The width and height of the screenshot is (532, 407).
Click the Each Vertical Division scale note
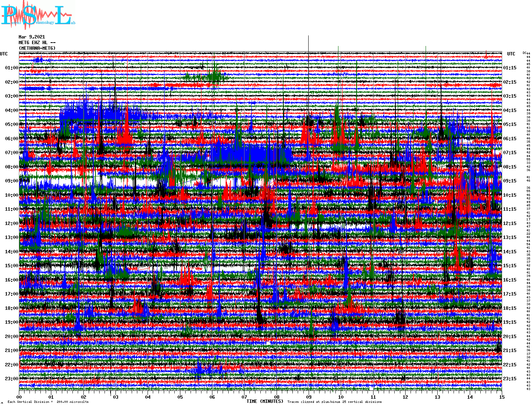[48, 402]
